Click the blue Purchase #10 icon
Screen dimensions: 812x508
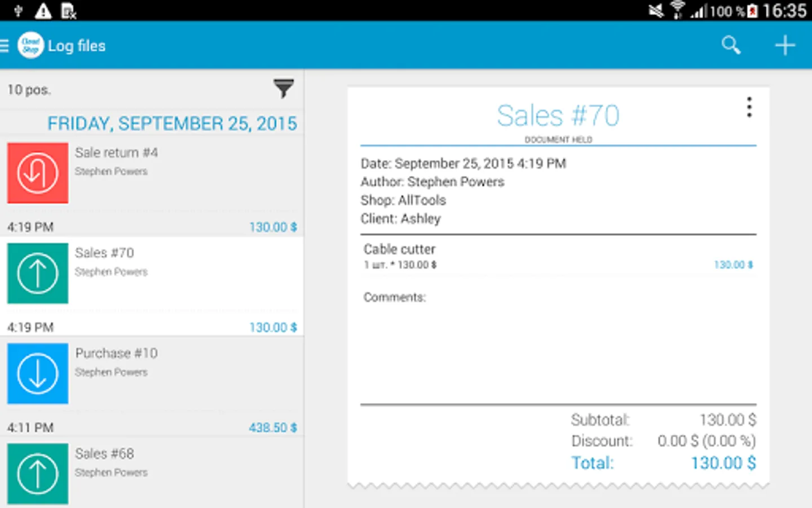pos(38,374)
